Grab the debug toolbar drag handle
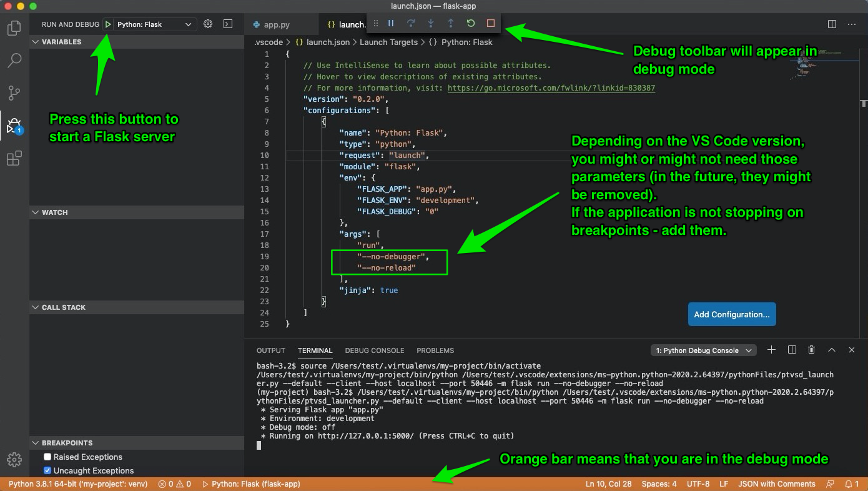868x491 pixels. (x=376, y=23)
